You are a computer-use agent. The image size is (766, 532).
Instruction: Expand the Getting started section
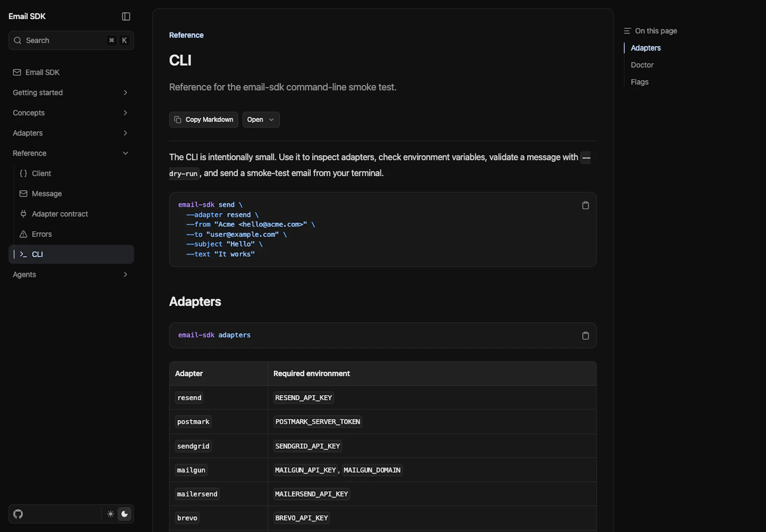[71, 92]
